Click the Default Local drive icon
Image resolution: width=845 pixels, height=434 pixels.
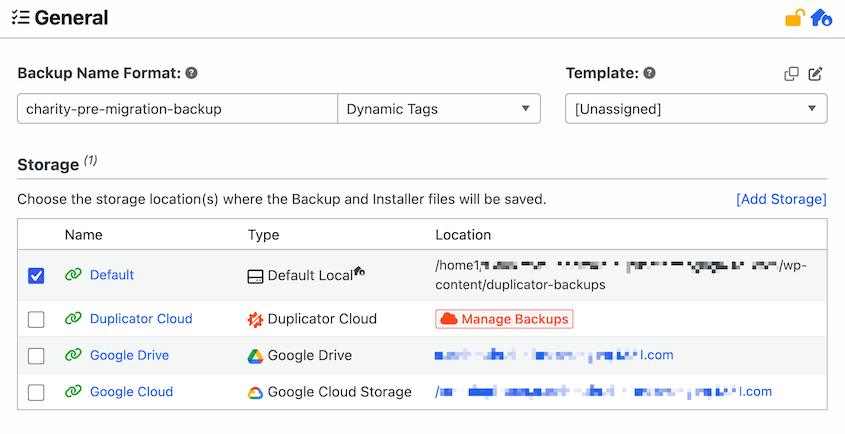click(x=255, y=277)
